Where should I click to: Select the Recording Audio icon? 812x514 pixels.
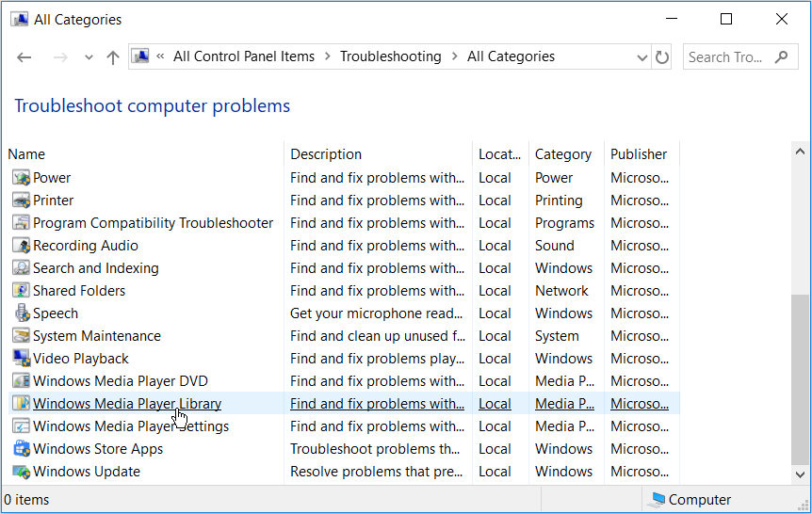[21, 245]
